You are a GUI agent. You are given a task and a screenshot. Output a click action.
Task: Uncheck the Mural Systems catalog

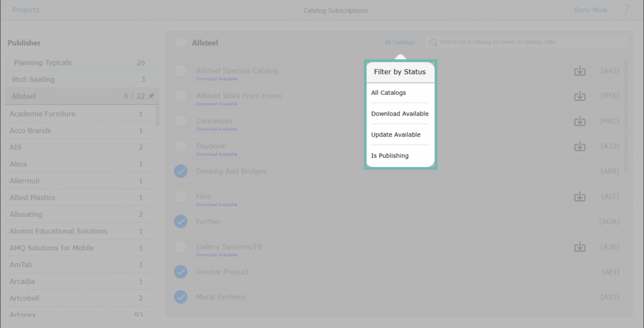180,297
